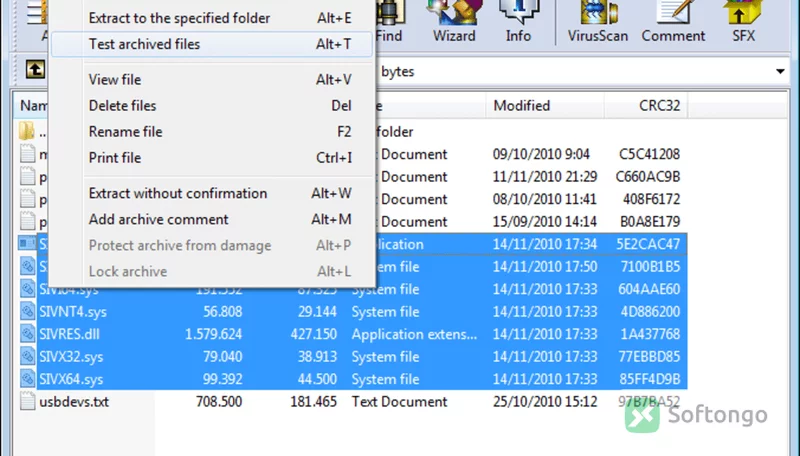Click size value 708.500

click(x=219, y=401)
